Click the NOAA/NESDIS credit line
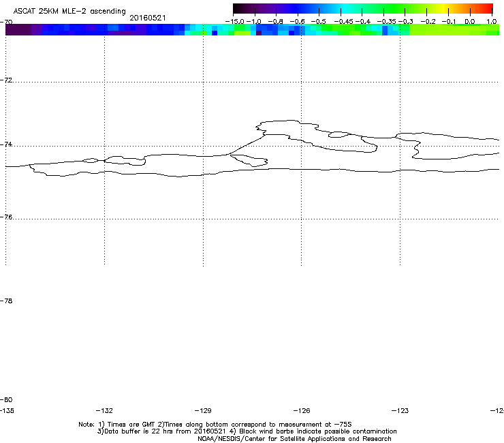 (x=294, y=439)
